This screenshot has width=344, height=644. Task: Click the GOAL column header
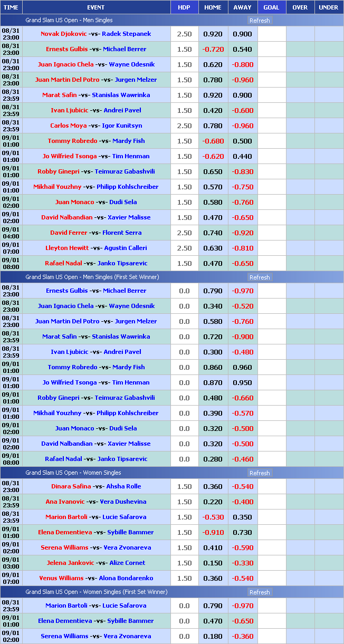[271, 7]
